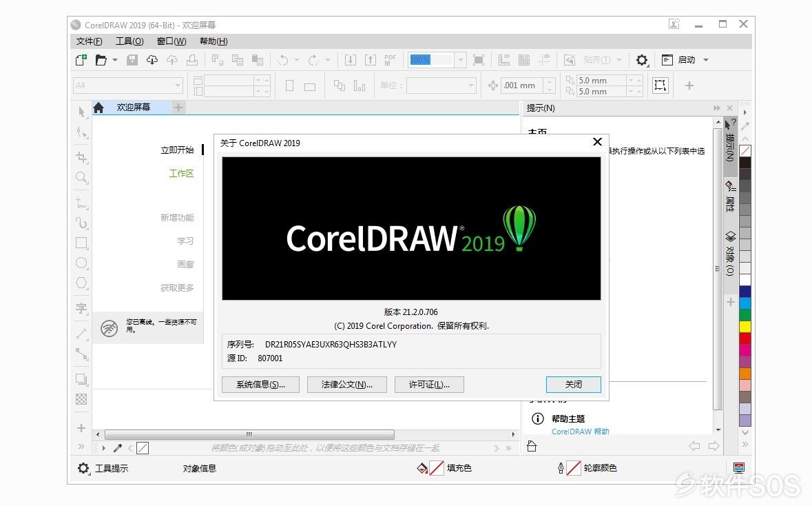Select the Rectangle tool
The height and width of the screenshot is (506, 812).
(82, 243)
